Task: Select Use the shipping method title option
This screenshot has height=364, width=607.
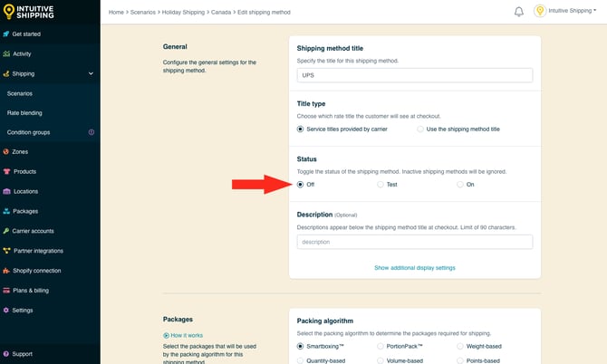Action: pyautogui.click(x=420, y=129)
